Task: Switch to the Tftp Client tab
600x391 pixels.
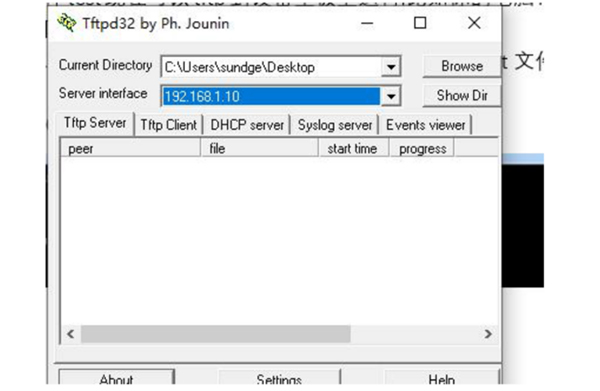Action: click(168, 125)
